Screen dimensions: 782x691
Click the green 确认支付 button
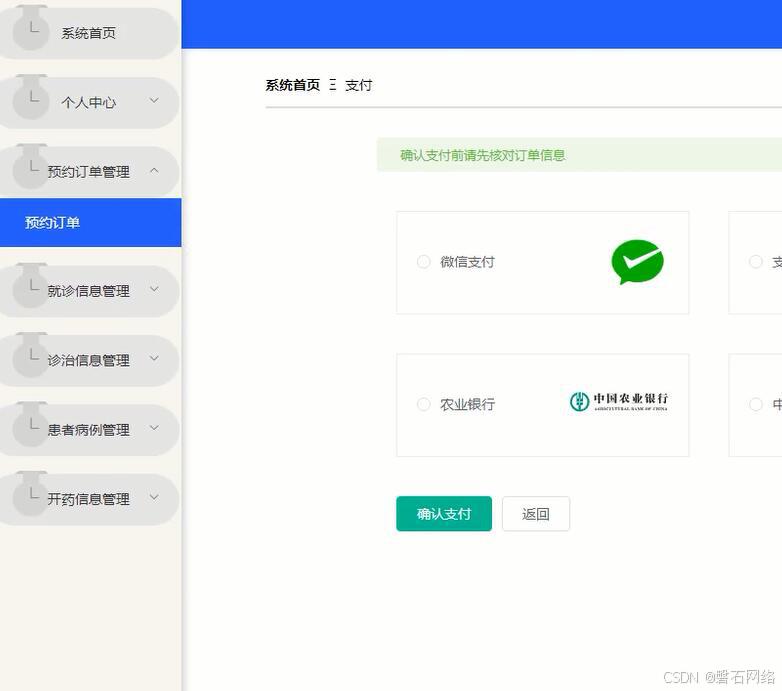pyautogui.click(x=444, y=514)
